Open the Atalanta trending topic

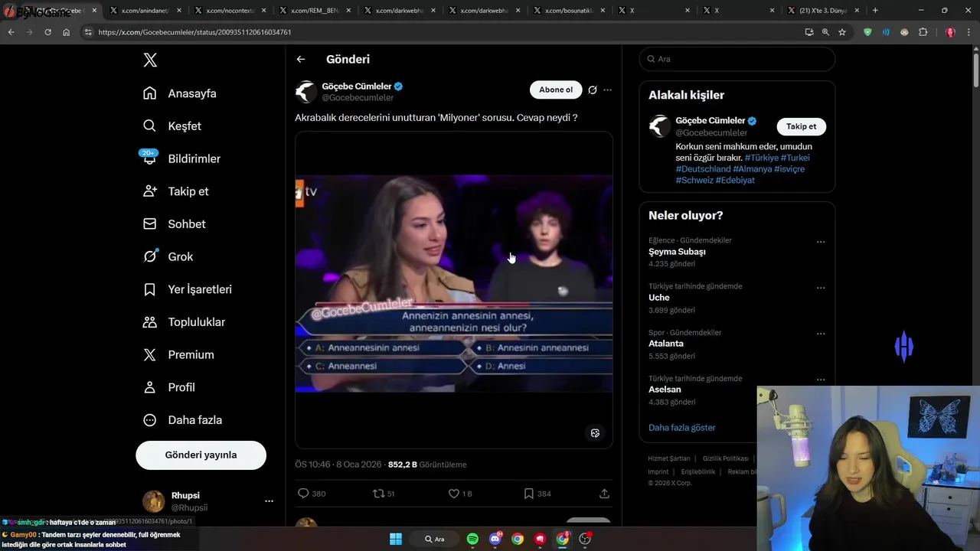pos(666,344)
